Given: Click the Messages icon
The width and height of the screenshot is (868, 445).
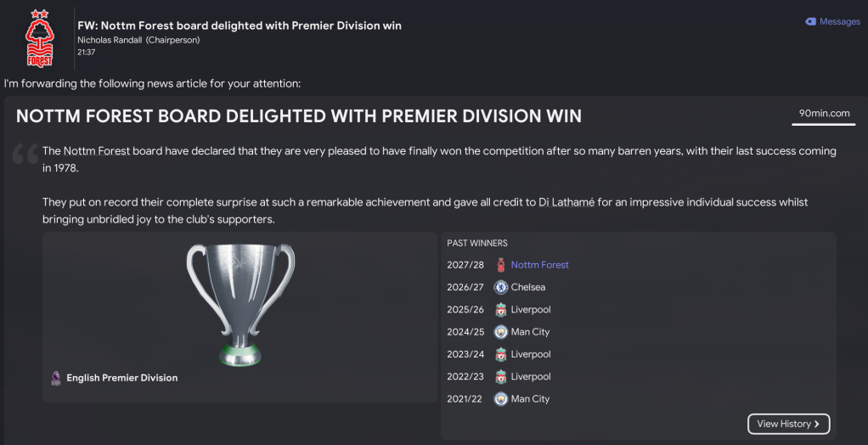Looking at the screenshot, I should click(x=810, y=21).
